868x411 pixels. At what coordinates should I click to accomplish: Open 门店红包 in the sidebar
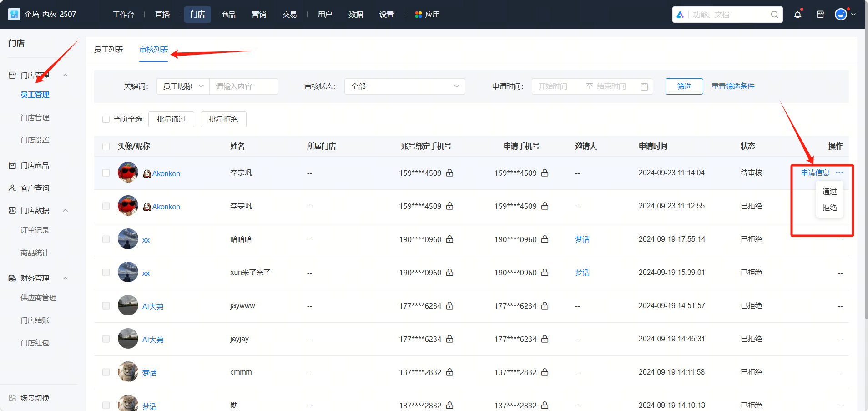click(35, 343)
